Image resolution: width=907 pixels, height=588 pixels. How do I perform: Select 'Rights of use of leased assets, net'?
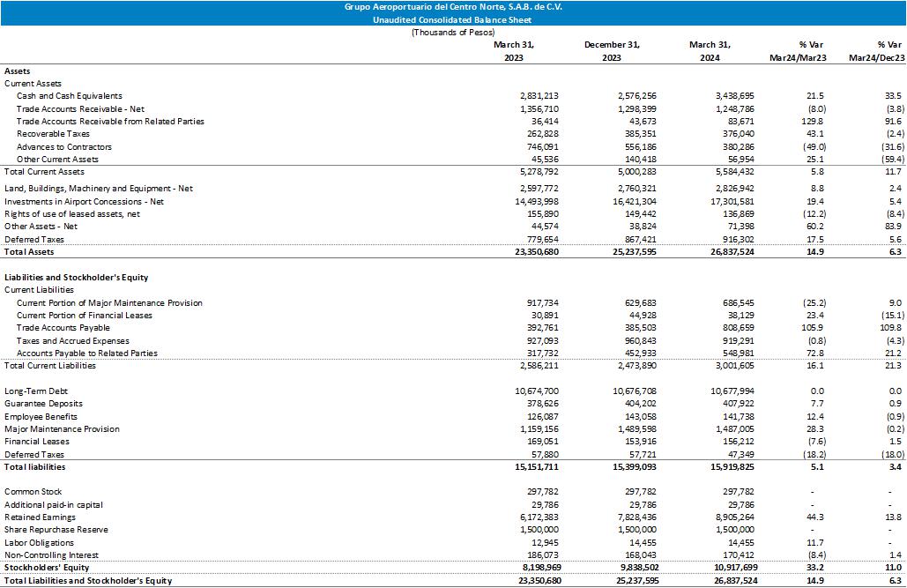coord(72,214)
